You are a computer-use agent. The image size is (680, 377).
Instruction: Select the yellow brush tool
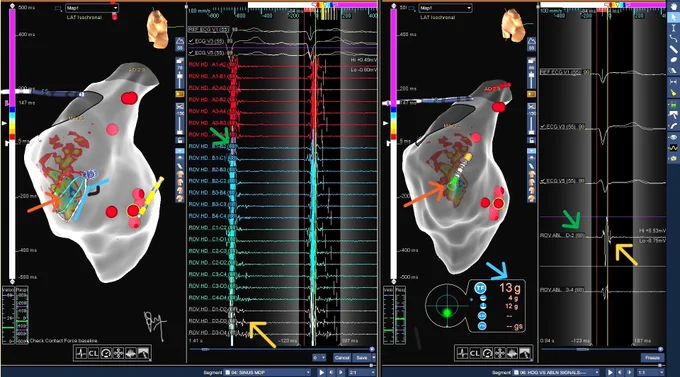pyautogui.click(x=673, y=92)
